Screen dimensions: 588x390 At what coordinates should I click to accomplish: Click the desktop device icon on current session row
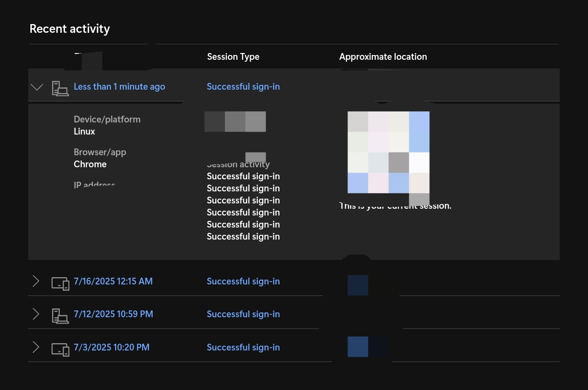pos(60,88)
